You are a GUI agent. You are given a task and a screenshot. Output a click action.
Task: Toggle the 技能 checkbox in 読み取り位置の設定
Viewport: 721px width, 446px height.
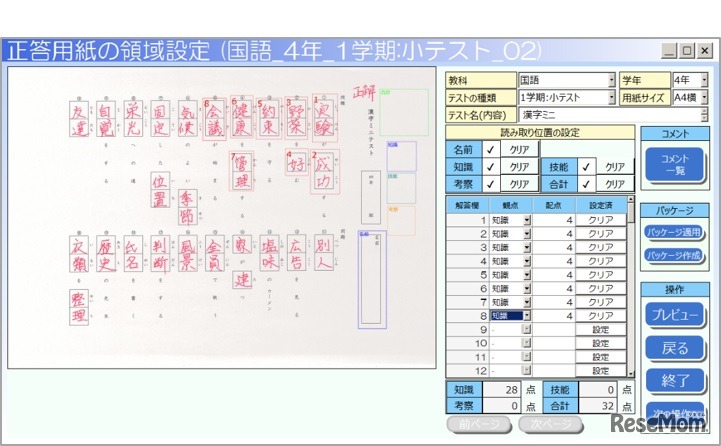click(x=586, y=167)
